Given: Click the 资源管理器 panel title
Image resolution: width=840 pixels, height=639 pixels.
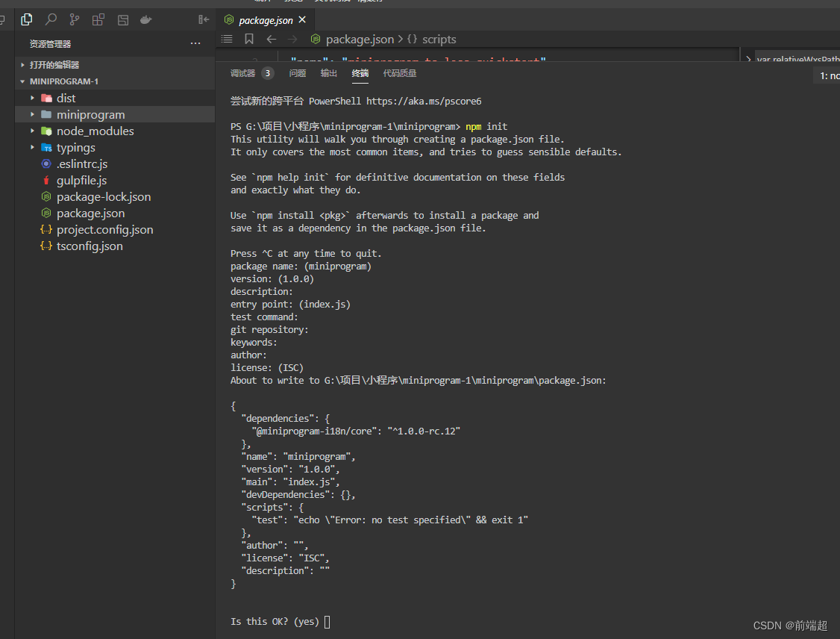Looking at the screenshot, I should [50, 44].
